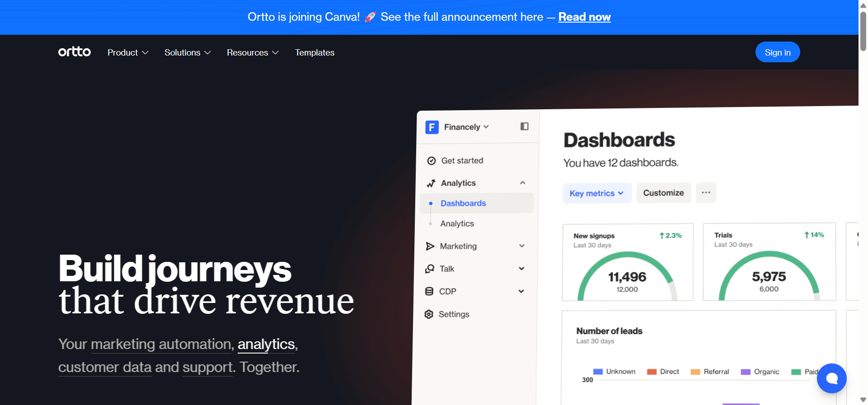
Task: Open the Templates menu item
Action: point(314,52)
